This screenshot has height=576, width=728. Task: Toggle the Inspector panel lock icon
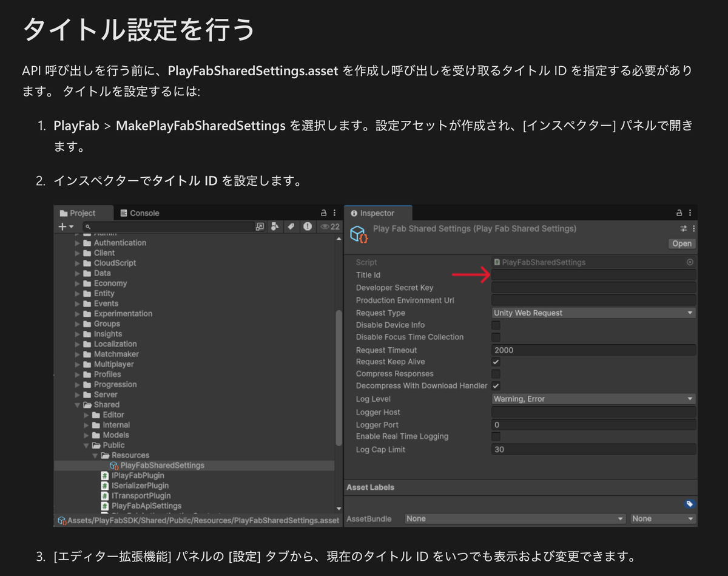point(680,213)
